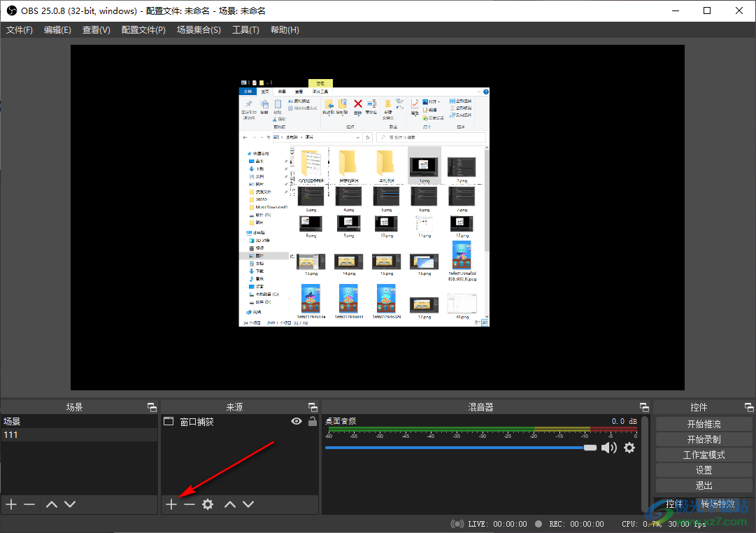Open desktop audio settings gear
The height and width of the screenshot is (533, 756).
point(629,448)
